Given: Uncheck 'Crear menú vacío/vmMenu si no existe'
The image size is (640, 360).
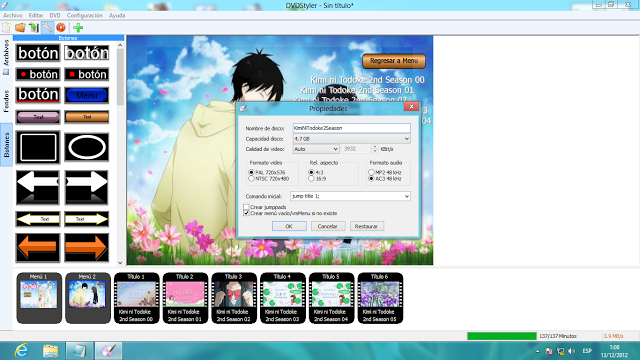Looking at the screenshot, I should (x=247, y=213).
